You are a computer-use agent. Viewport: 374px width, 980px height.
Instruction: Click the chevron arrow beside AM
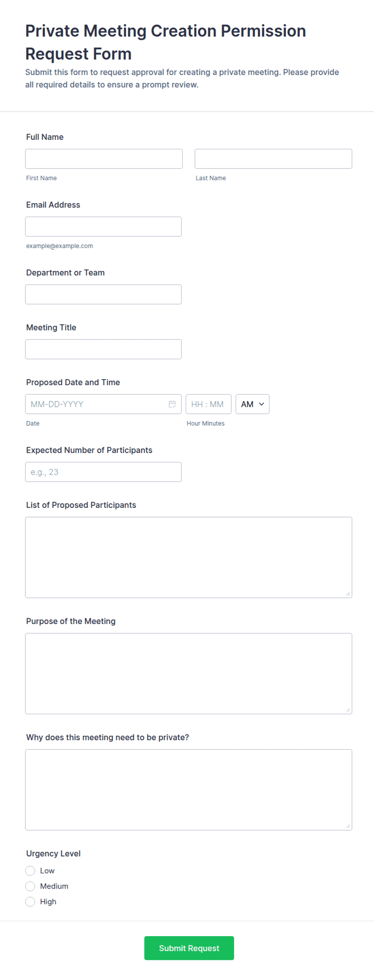click(261, 404)
